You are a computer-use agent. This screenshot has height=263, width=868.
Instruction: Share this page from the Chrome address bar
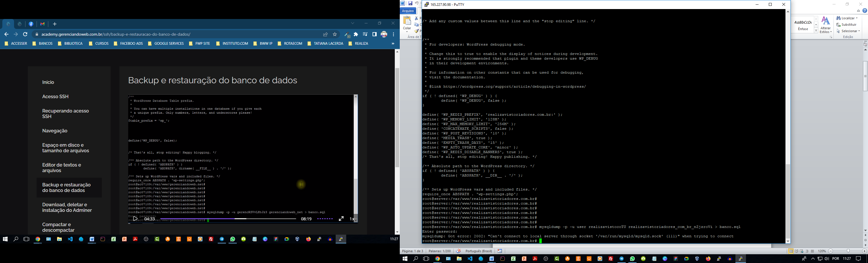325,34
